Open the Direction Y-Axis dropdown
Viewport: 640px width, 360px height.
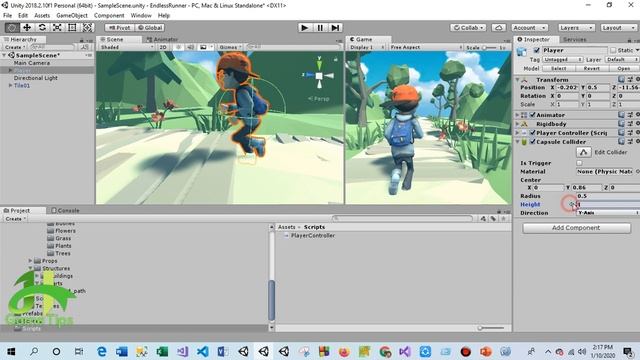(x=608, y=213)
